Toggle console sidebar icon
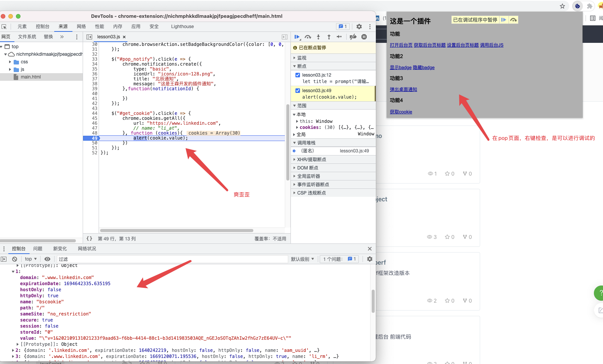The height and width of the screenshot is (364, 603). 4,259
